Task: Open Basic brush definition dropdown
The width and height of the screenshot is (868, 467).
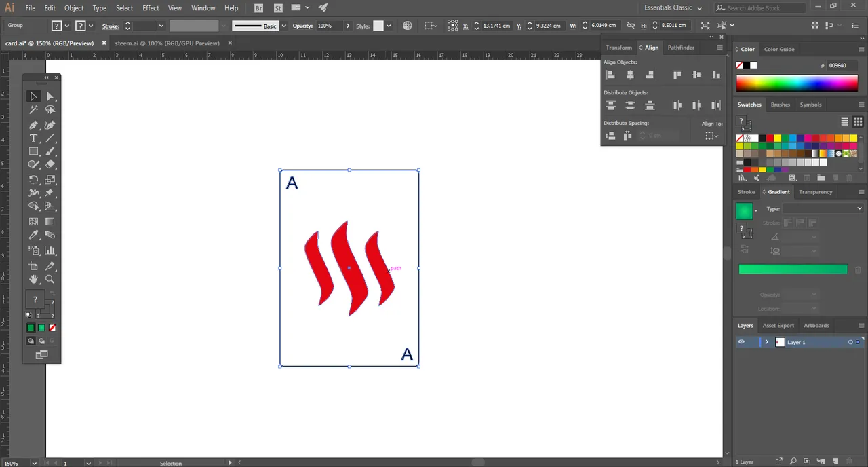Action: 284,26
